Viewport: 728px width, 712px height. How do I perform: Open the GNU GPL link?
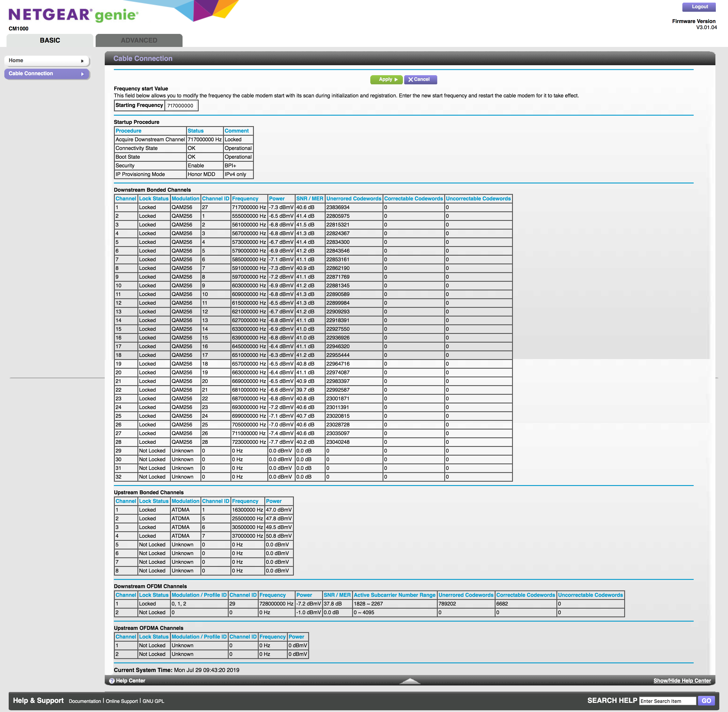pos(153,701)
